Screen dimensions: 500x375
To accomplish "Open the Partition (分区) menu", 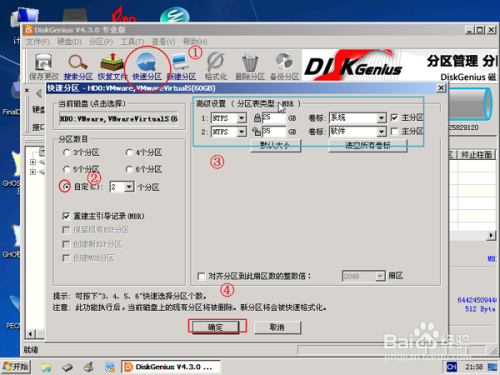I will tap(101, 42).
